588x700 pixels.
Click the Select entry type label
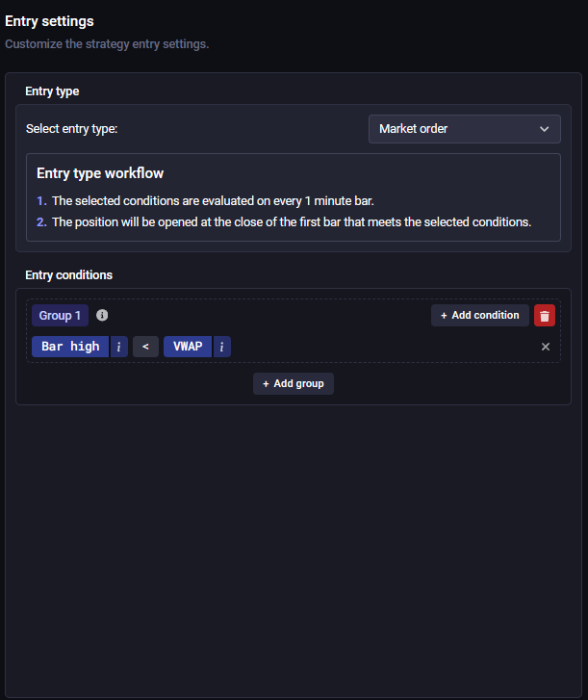pos(72,129)
